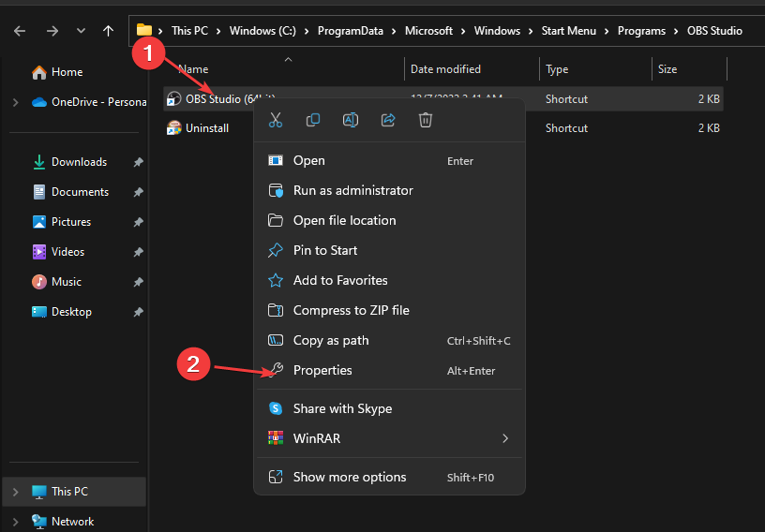Select Show more options
The image size is (765, 532).
click(350, 477)
